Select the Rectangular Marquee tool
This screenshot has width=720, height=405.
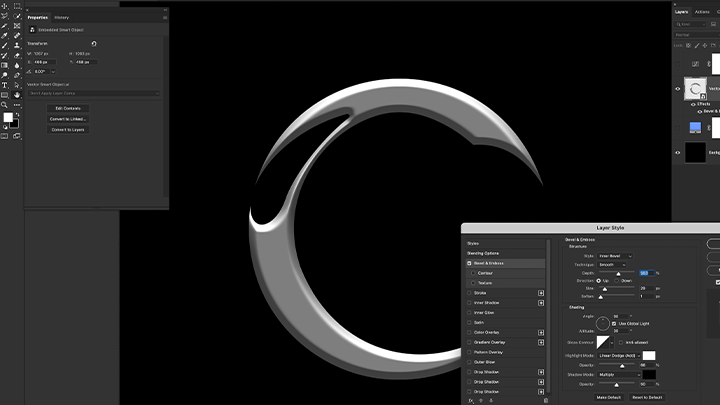17,6
